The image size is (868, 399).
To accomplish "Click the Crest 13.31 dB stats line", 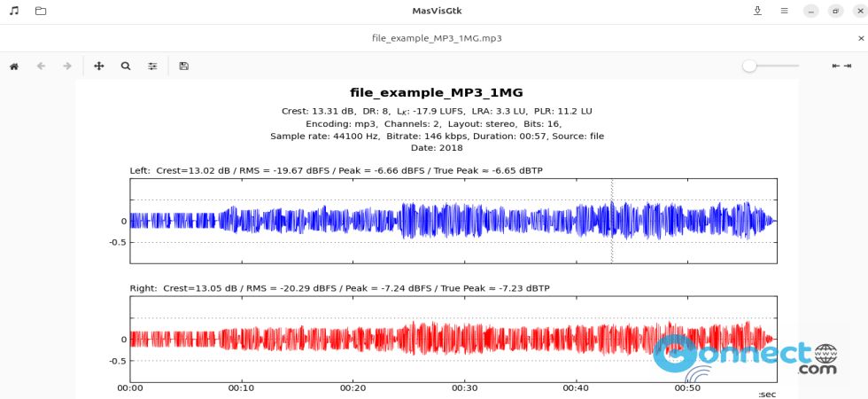I will pyautogui.click(x=437, y=112).
